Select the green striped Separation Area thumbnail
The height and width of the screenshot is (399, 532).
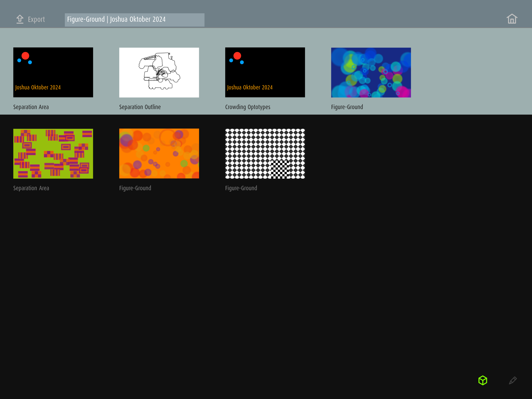(x=53, y=153)
